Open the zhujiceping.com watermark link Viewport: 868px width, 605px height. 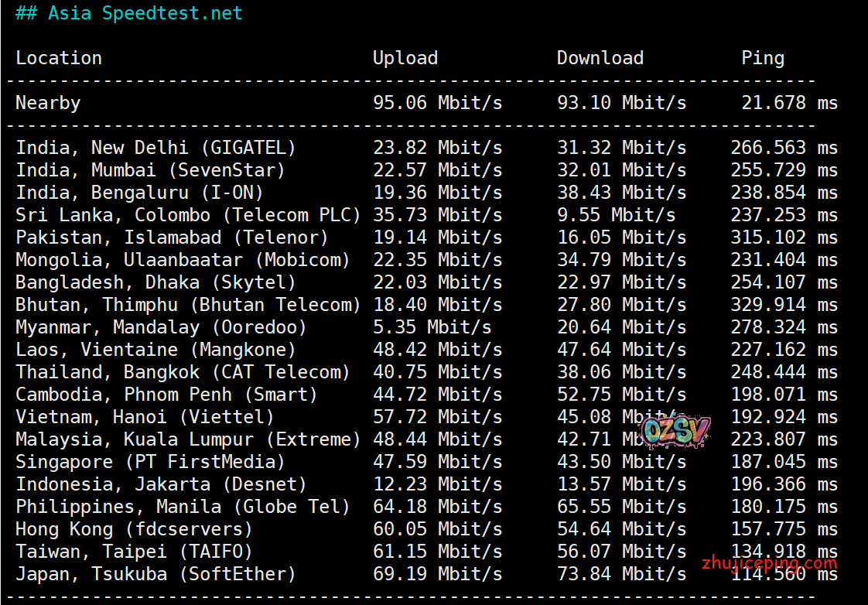769,563
